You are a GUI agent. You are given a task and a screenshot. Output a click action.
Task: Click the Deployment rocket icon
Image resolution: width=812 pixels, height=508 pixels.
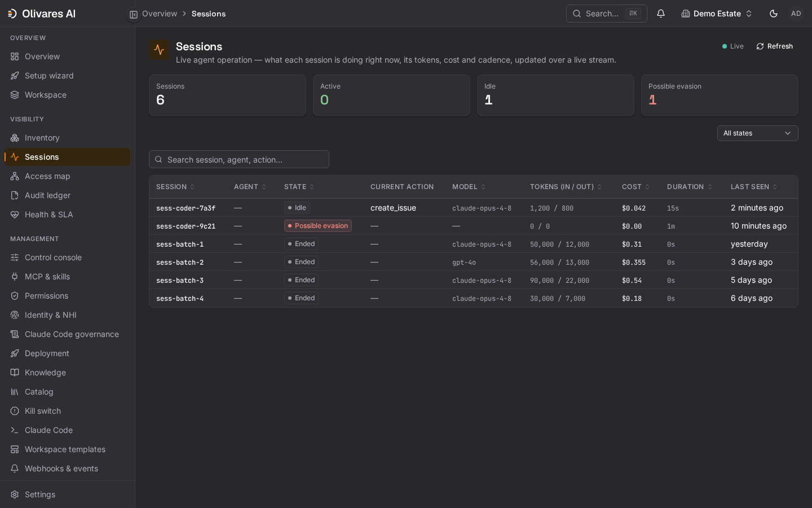pos(15,353)
